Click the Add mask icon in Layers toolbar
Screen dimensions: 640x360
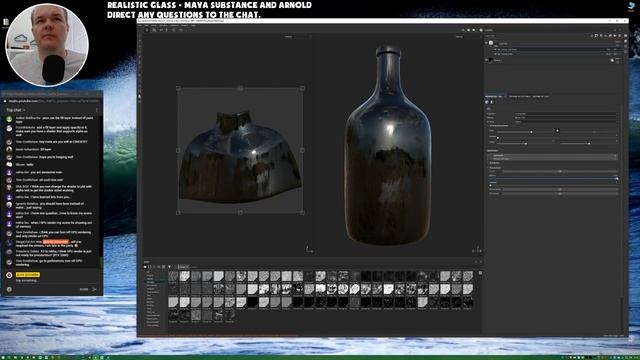597,36
